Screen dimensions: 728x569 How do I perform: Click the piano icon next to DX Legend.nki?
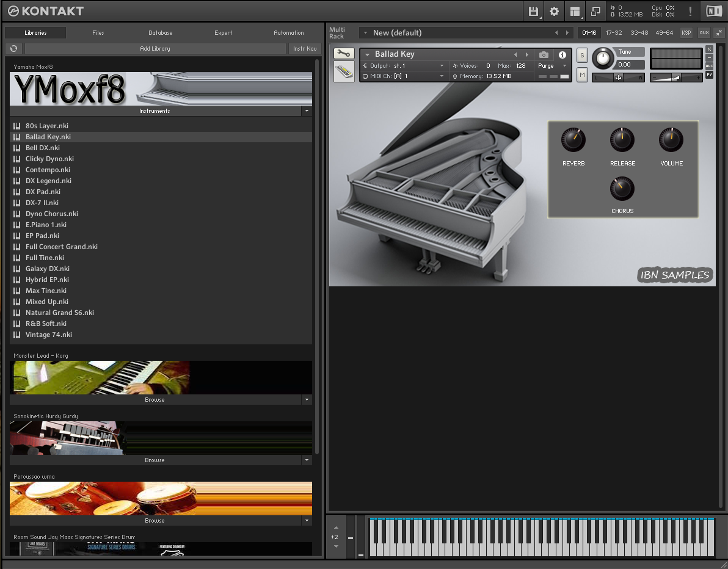click(16, 181)
